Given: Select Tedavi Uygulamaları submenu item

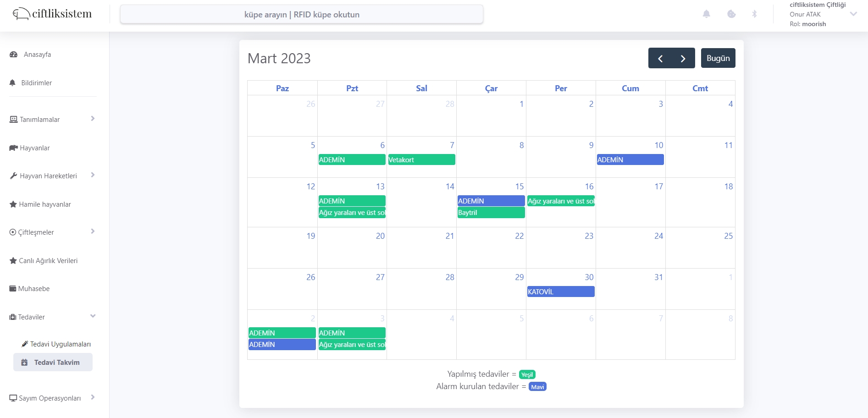Looking at the screenshot, I should coord(60,344).
